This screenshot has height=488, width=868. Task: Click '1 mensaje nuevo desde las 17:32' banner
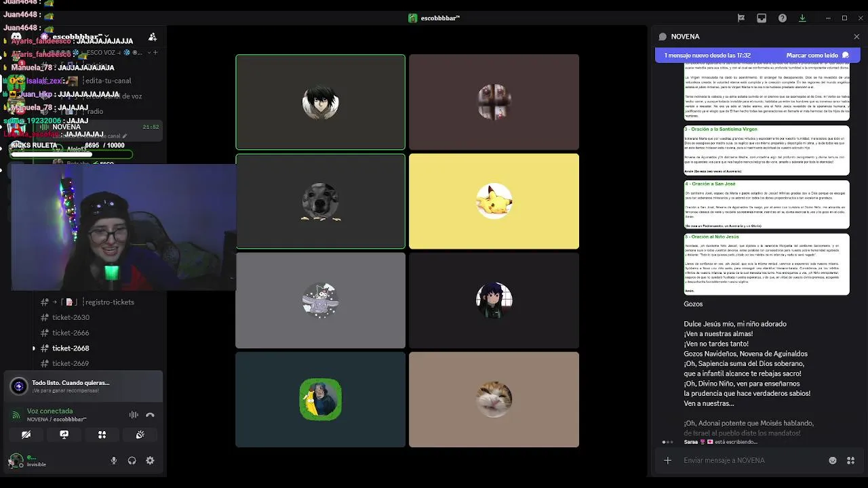707,56
